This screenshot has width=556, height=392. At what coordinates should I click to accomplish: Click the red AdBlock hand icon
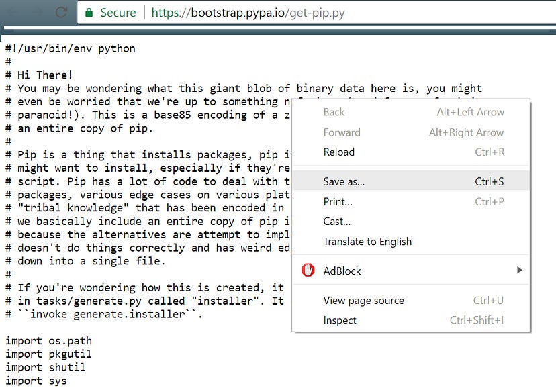tap(308, 271)
